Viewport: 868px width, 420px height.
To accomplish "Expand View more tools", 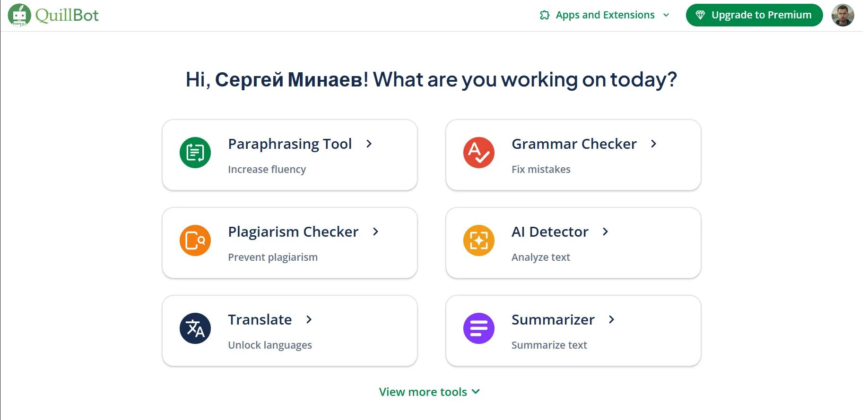I will click(429, 392).
